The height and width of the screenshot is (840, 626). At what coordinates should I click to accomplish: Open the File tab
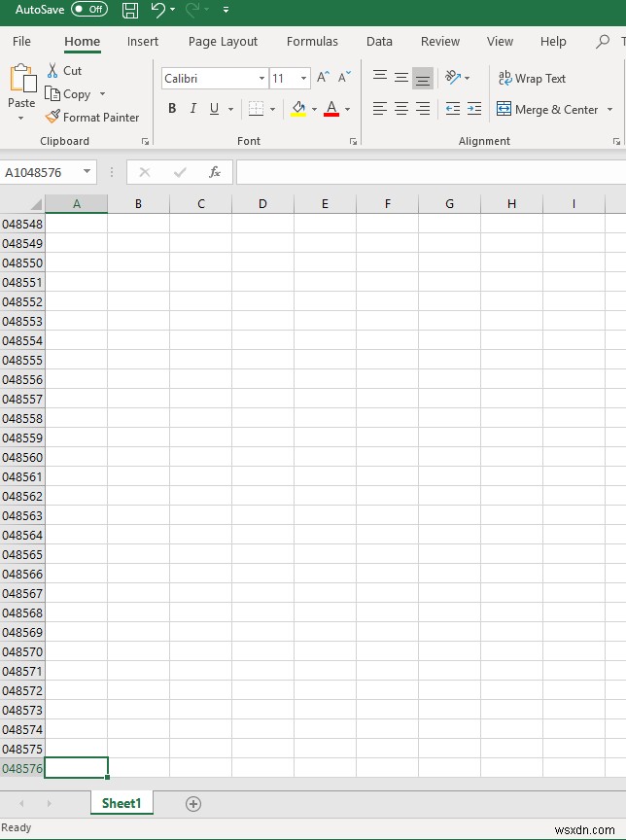[21, 41]
